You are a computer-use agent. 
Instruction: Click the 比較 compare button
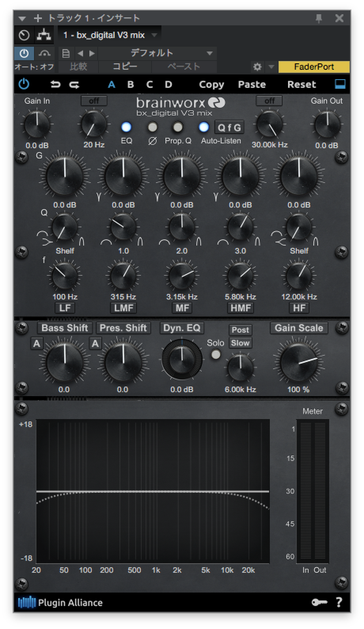click(x=78, y=67)
